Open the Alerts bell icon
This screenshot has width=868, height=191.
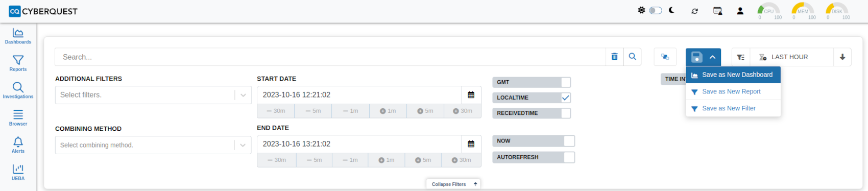18,145
